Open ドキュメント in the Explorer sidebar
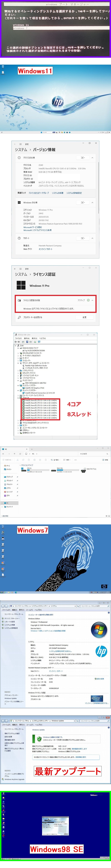This screenshot has width=111, height=868. [9, 484]
